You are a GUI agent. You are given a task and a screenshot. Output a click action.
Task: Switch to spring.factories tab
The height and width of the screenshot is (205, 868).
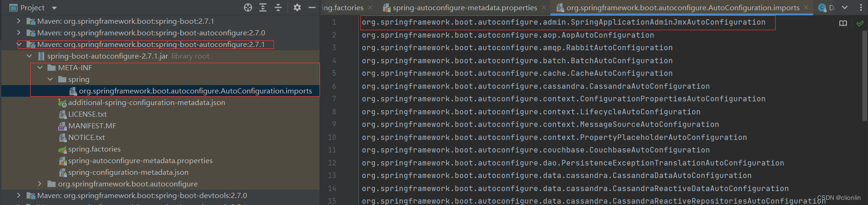tap(342, 7)
